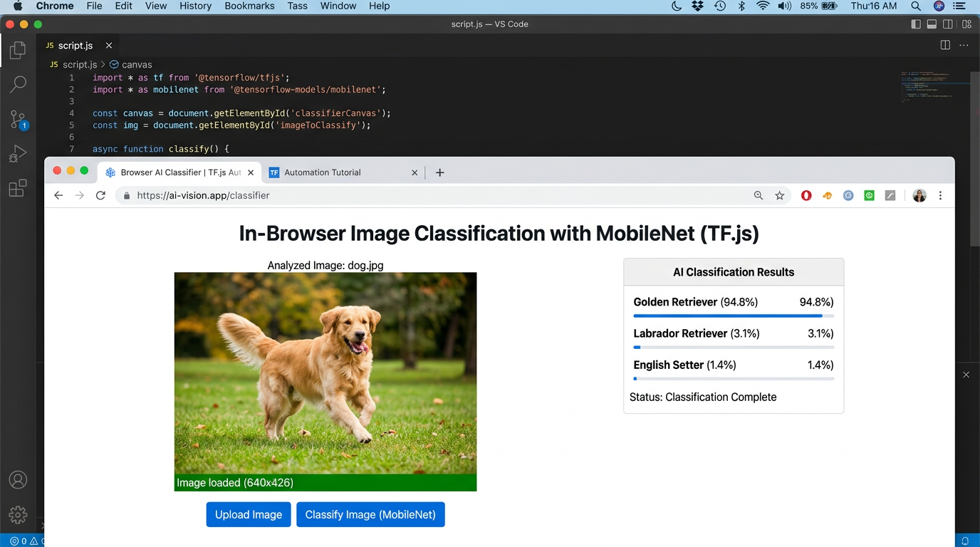The image size is (980, 547).
Task: Open the Bookmarks menu in menu bar
Action: tap(249, 6)
